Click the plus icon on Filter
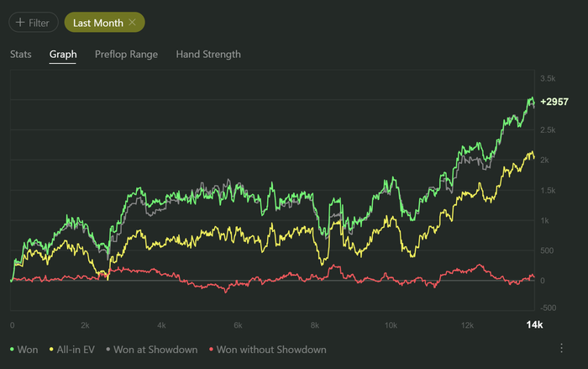The width and height of the screenshot is (588, 369). pos(20,23)
